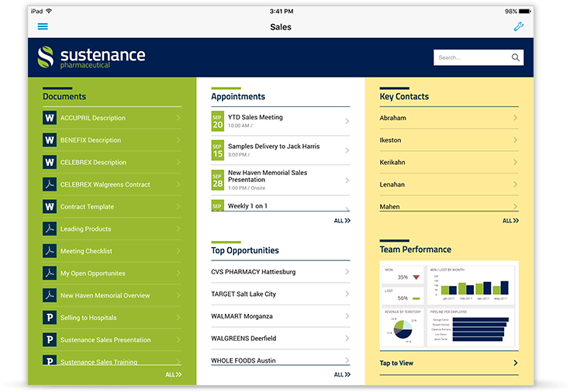
Task: Click the PDF icon beside CELEBREX Walgreens Contract
Action: (50, 184)
